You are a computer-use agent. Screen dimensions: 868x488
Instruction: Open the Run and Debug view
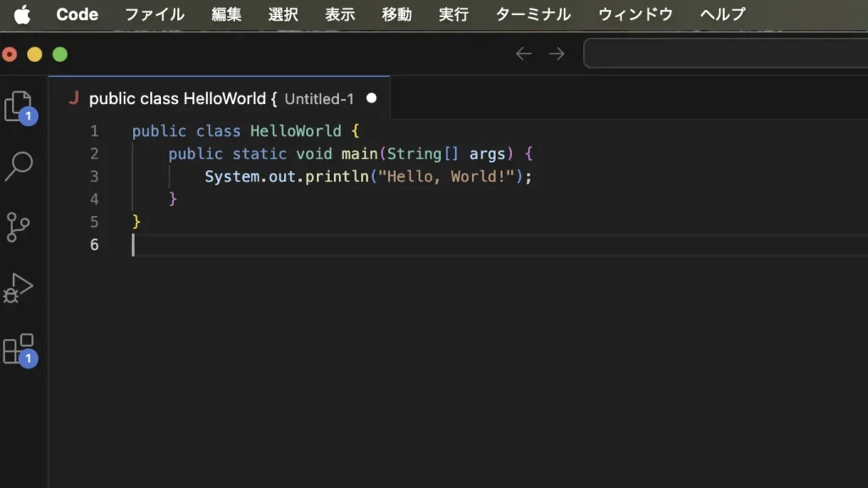(19, 290)
